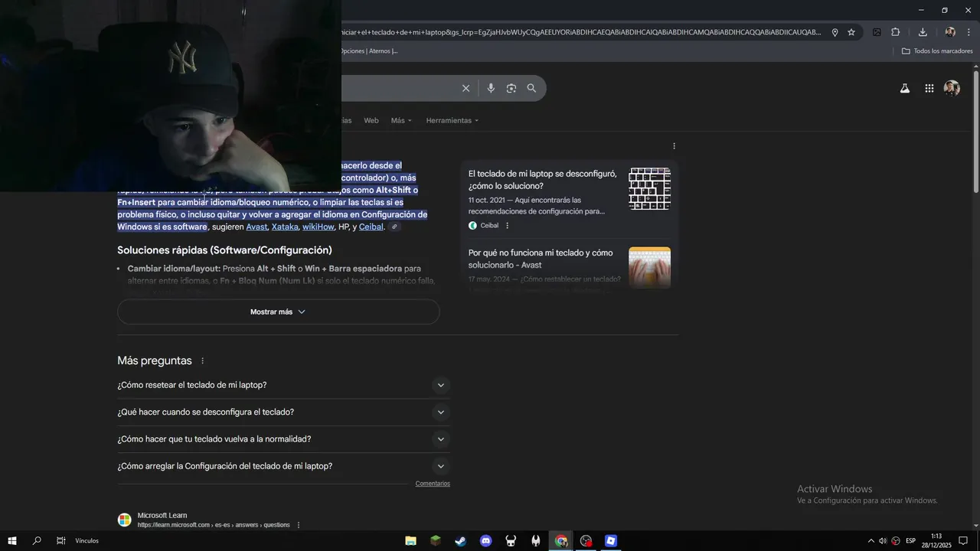The width and height of the screenshot is (980, 551).
Task: Open volume control in system tray
Action: tap(883, 541)
